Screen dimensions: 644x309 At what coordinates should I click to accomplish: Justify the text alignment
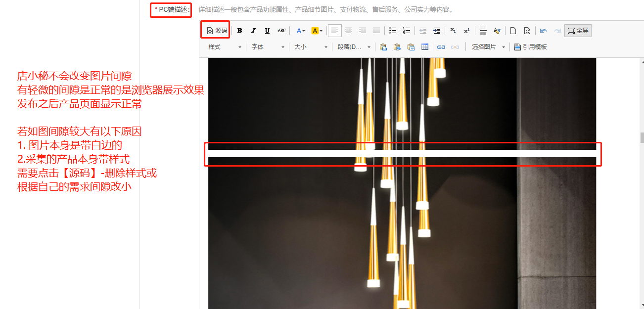coord(376,31)
